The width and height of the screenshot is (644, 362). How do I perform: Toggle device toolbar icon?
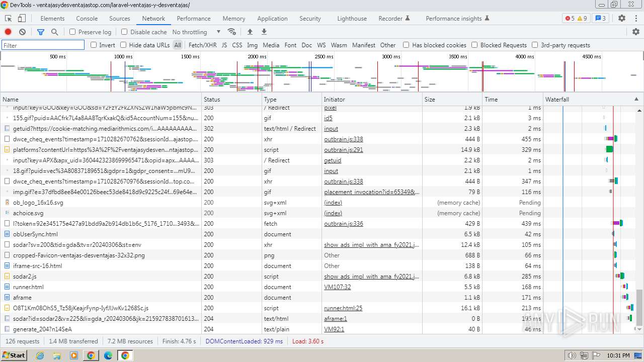(x=22, y=19)
